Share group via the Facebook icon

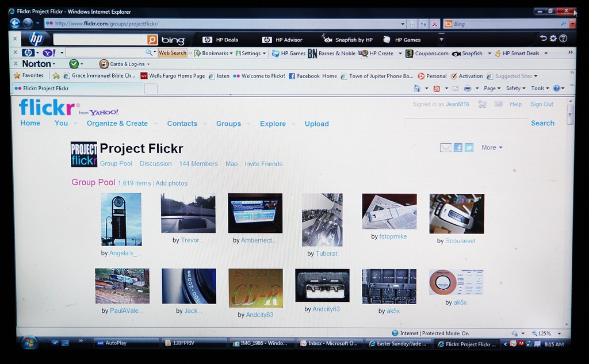tap(458, 147)
